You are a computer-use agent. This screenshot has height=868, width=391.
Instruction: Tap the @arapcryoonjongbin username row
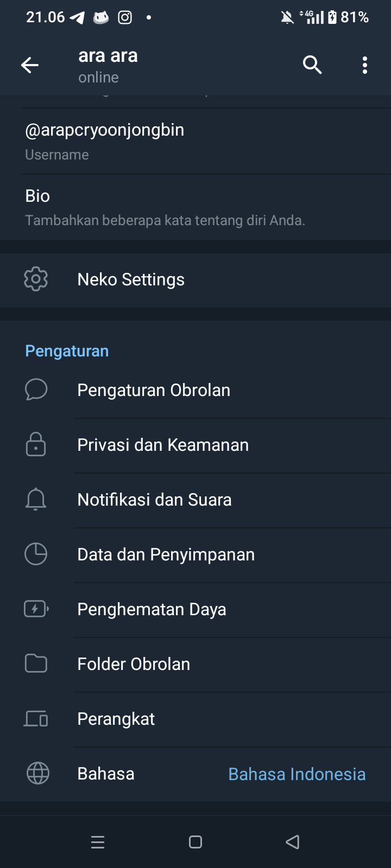coord(105,141)
